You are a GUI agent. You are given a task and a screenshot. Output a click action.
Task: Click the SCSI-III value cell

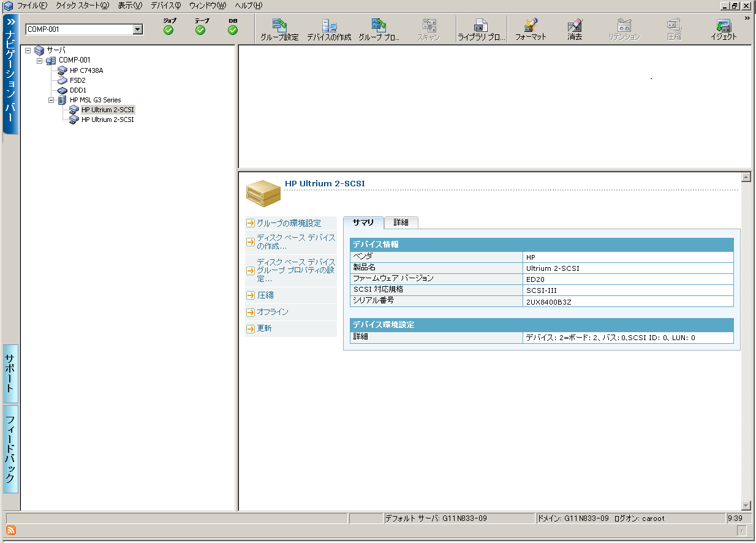[x=629, y=290]
